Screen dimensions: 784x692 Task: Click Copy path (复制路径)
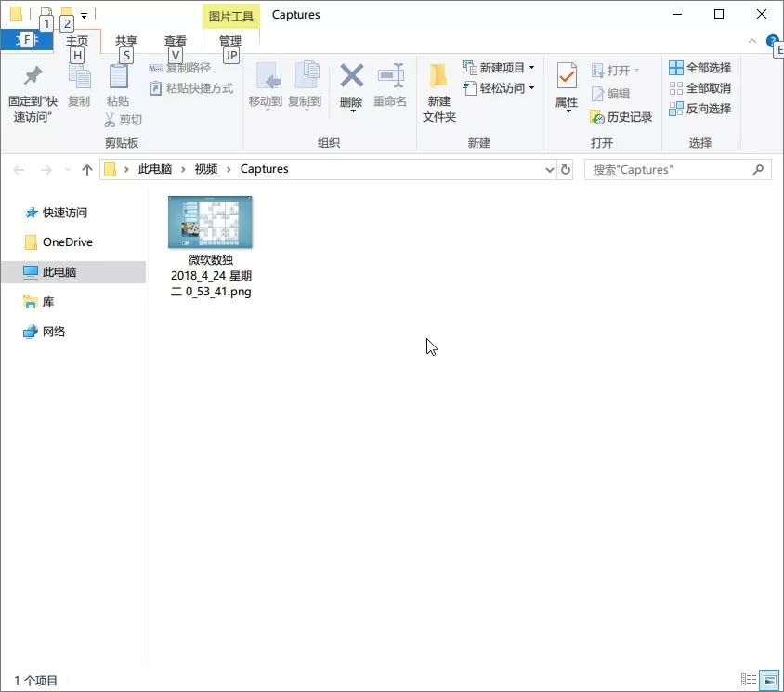(x=180, y=68)
